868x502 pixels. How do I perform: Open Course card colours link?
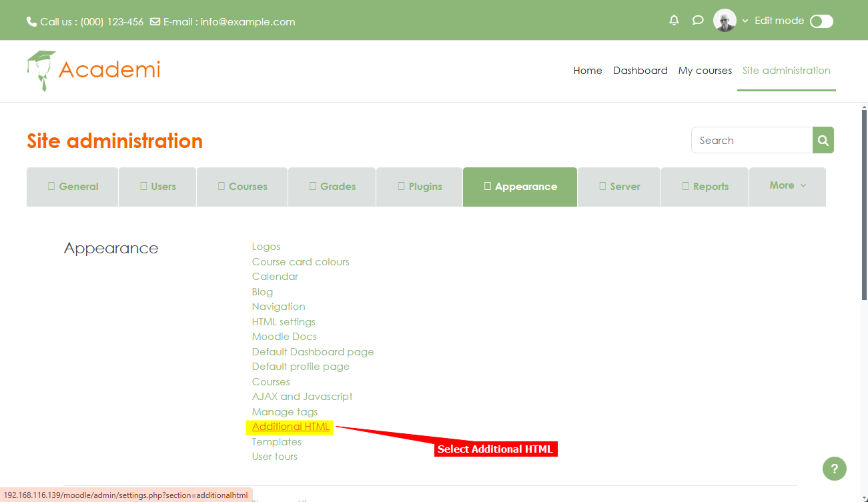coord(301,262)
